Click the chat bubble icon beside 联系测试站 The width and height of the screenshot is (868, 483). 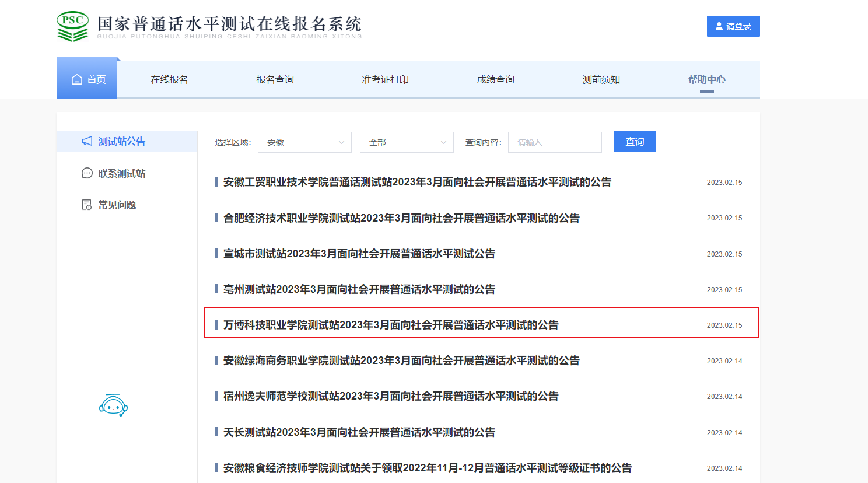(x=87, y=173)
